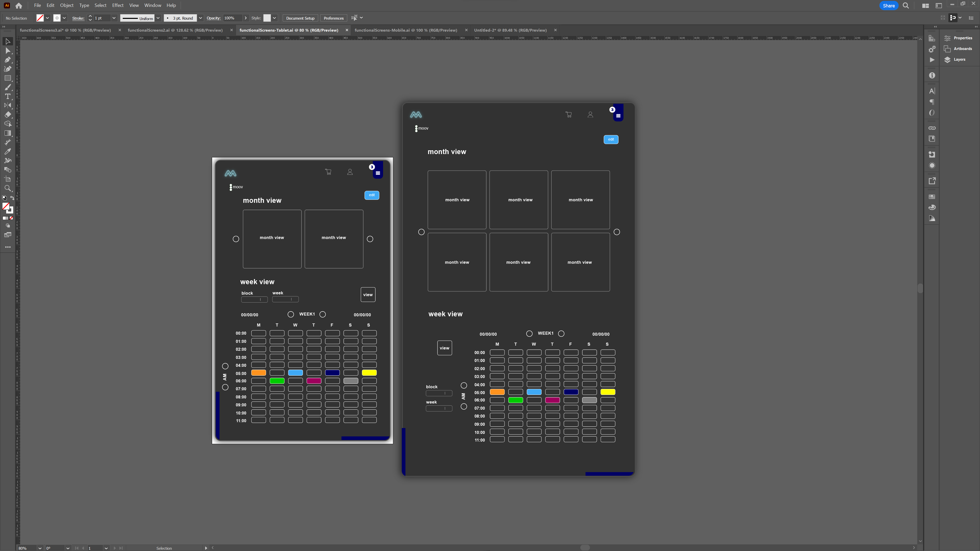Click the Home icon in top bar

pyautogui.click(x=19, y=6)
